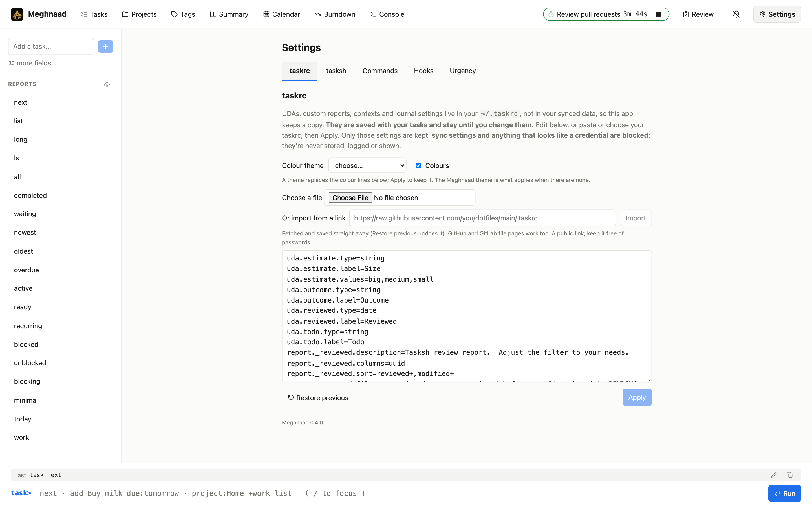
Task: Switch to the Commands tab
Action: click(380, 71)
